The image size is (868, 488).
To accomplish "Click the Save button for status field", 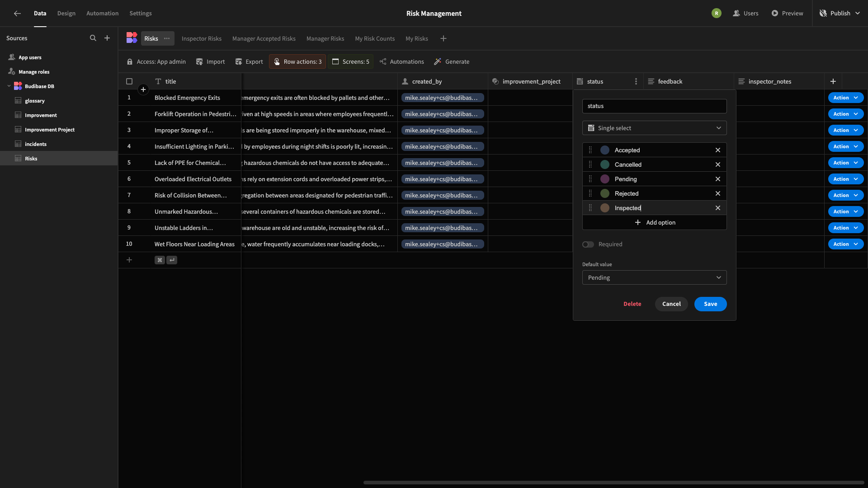I will coord(711,304).
